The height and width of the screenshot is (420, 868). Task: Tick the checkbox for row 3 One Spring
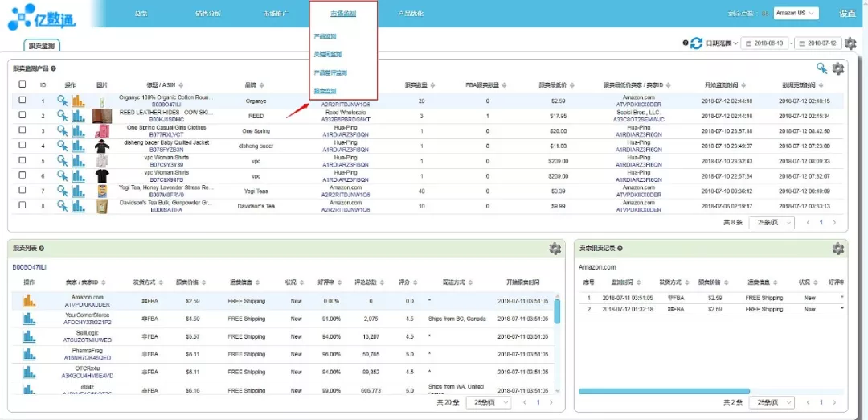[22, 130]
